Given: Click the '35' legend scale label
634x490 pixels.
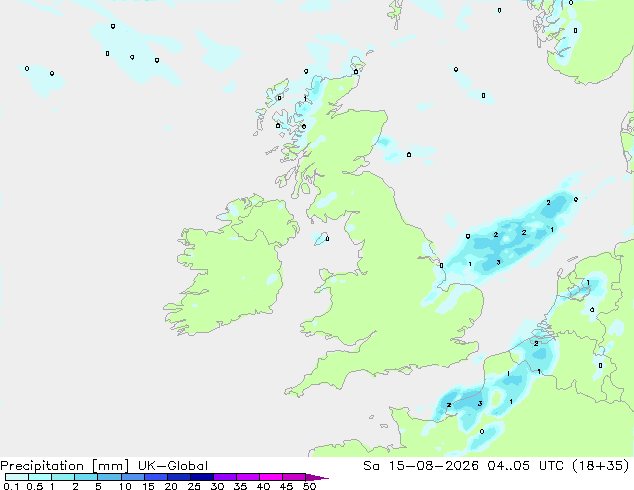Looking at the screenshot, I should [240, 486].
